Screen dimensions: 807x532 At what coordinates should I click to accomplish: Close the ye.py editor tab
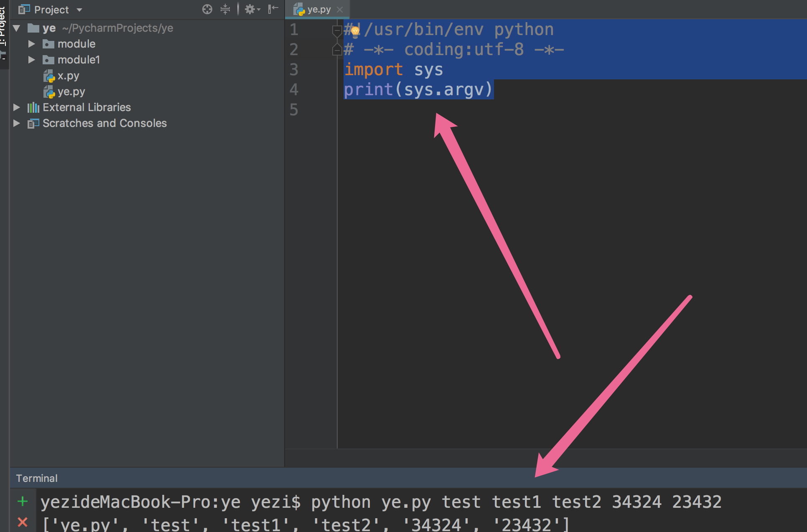(x=340, y=9)
